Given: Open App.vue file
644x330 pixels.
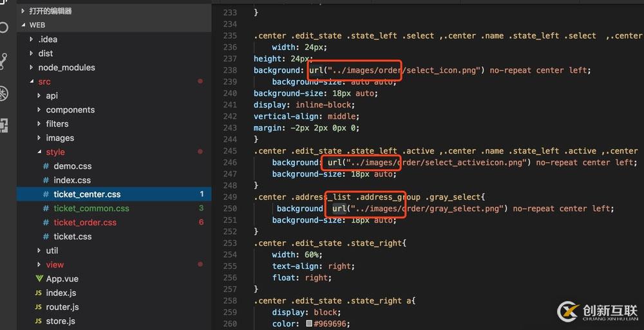Looking at the screenshot, I should 62,279.
